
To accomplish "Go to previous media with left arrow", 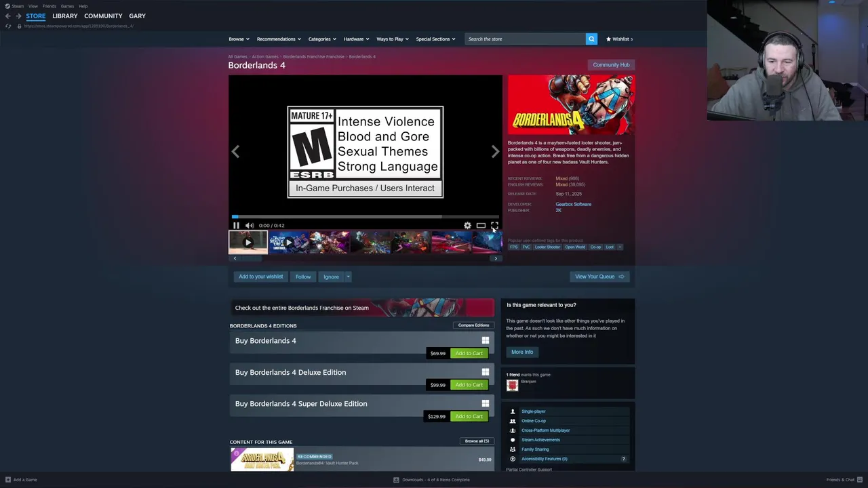I will (235, 152).
